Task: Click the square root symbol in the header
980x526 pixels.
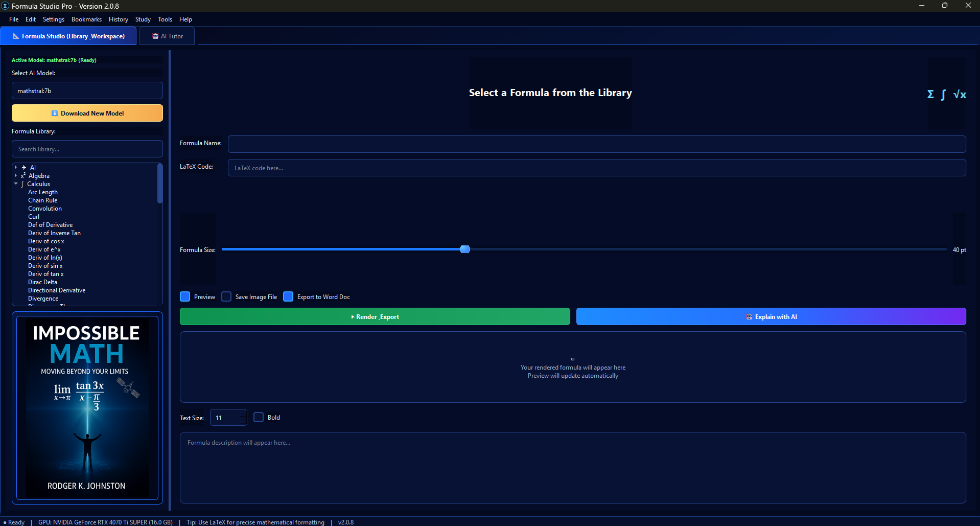Action: click(960, 94)
